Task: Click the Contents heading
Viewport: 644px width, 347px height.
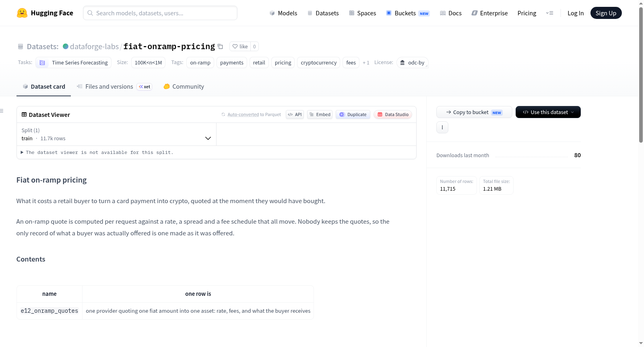Action: pyautogui.click(x=31, y=259)
